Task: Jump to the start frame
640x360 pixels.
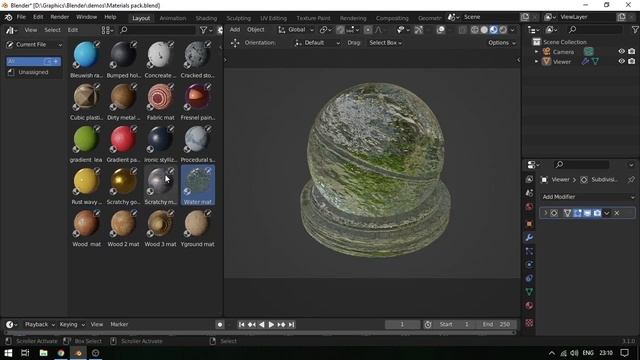Action: (242, 324)
